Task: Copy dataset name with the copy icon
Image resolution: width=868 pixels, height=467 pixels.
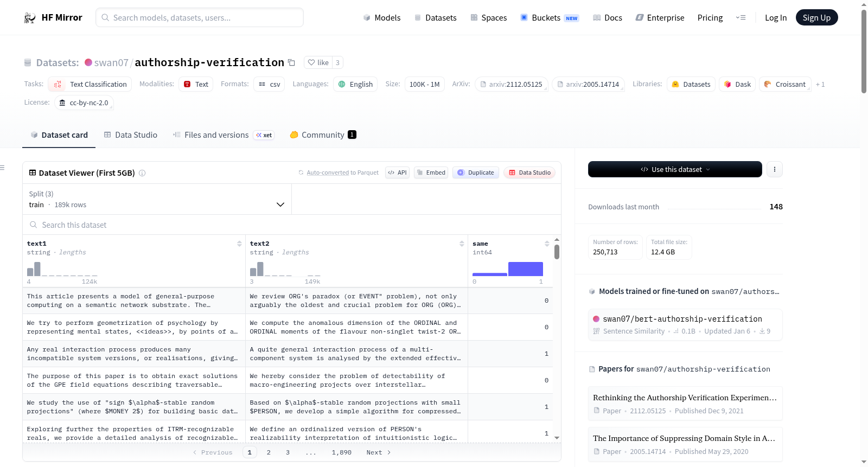Action: [x=291, y=62]
